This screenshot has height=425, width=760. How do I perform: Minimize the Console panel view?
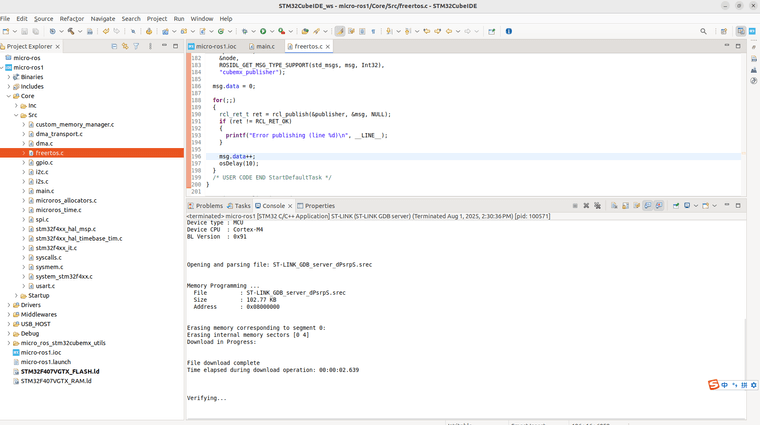tap(727, 205)
